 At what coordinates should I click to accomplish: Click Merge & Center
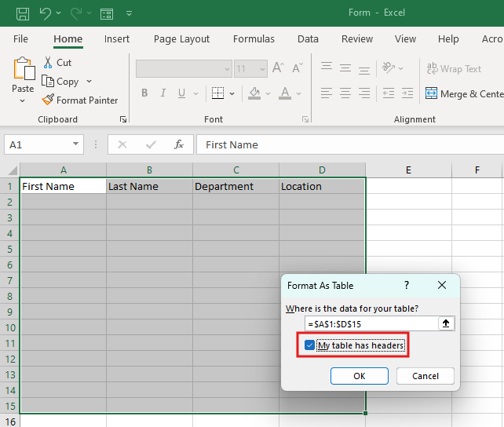click(464, 93)
